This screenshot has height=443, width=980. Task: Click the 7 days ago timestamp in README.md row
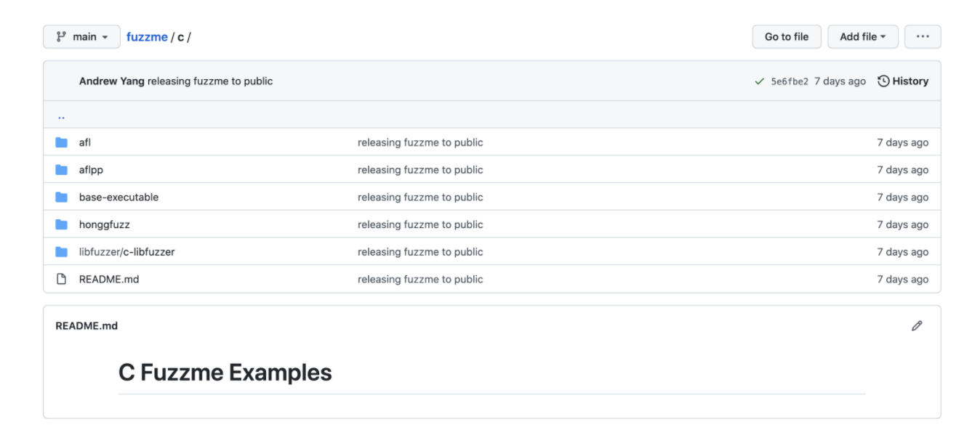tap(903, 279)
